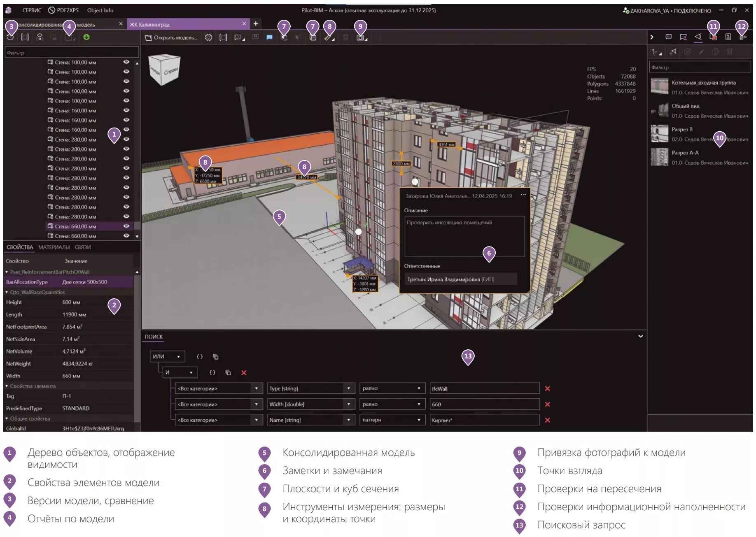
Task: Click the navigation view cube
Action: 163,70
